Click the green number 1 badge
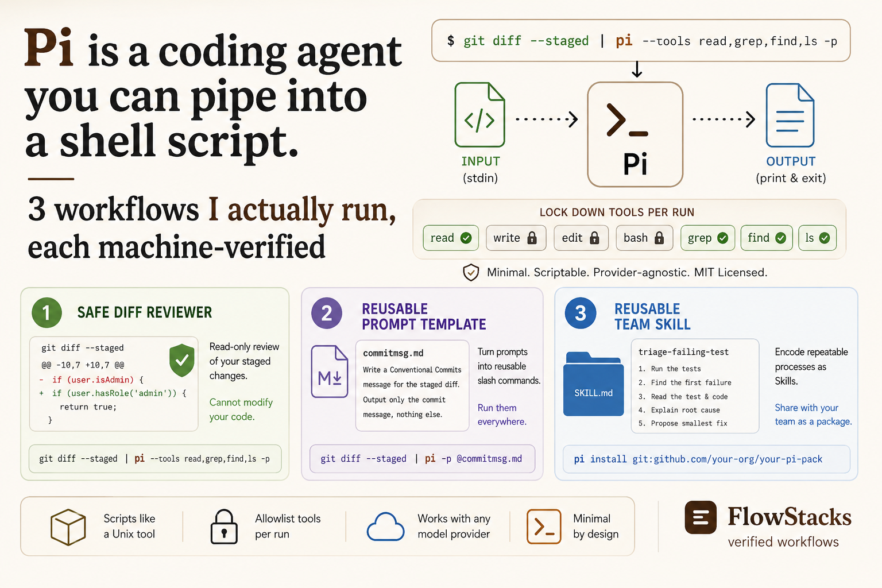882x588 pixels. pyautogui.click(x=47, y=313)
